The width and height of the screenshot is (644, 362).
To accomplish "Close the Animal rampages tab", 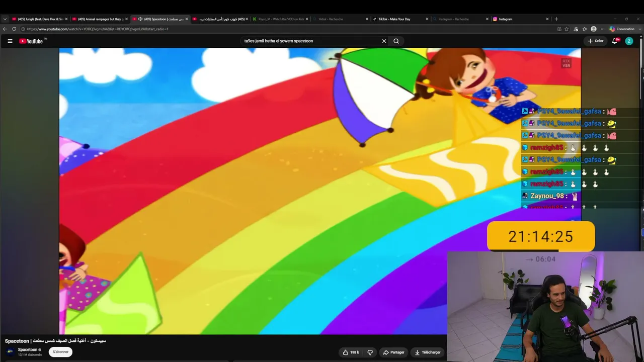I will coord(126,19).
